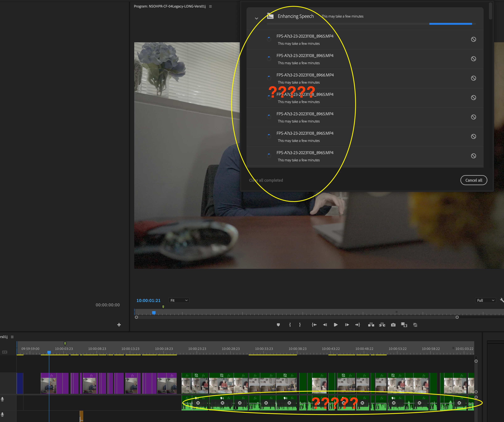Open the Fit zoom level dropdown
504x422 pixels.
click(x=179, y=300)
